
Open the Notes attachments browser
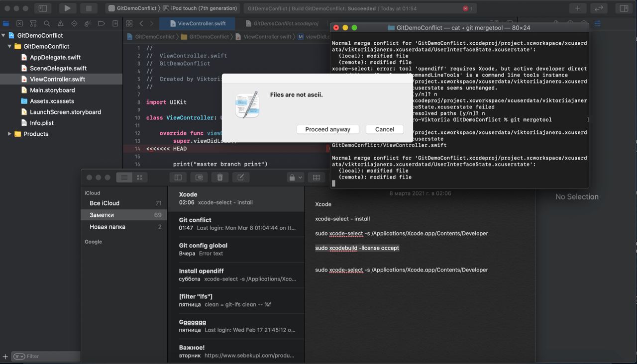coord(199,178)
